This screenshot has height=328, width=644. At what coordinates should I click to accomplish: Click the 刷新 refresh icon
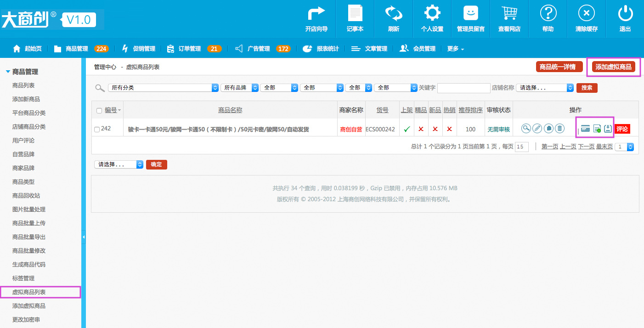pyautogui.click(x=394, y=13)
